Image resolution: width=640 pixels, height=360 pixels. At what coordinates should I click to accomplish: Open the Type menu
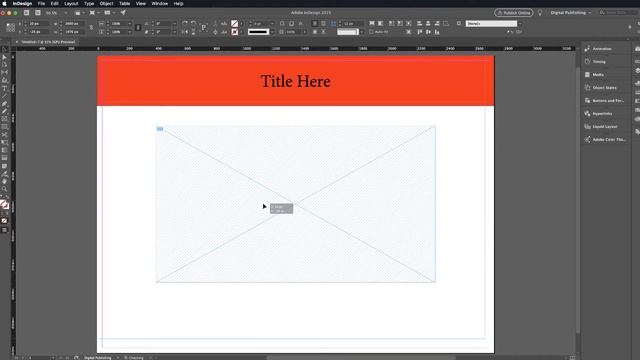[89, 4]
